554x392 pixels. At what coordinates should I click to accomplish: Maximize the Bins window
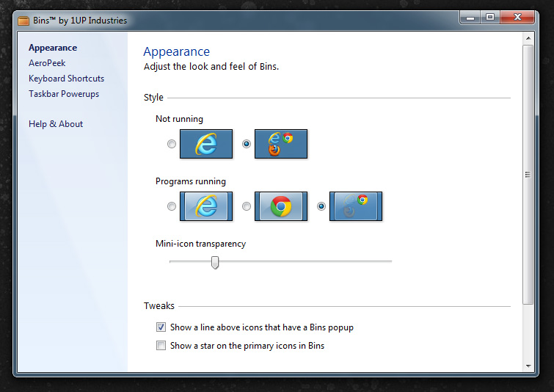[x=490, y=18]
